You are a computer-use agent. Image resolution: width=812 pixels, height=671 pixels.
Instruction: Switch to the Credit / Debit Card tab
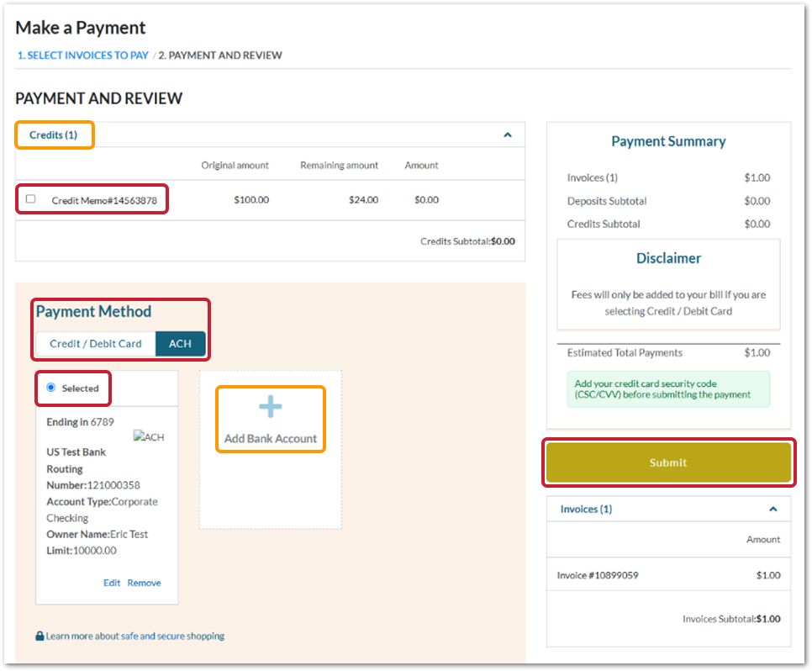(95, 343)
